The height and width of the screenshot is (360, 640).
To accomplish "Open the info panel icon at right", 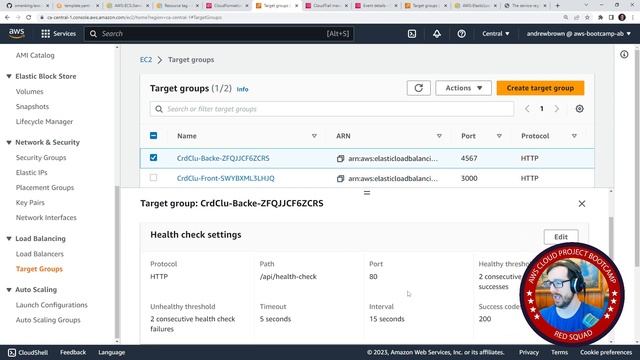I will pos(624,54).
